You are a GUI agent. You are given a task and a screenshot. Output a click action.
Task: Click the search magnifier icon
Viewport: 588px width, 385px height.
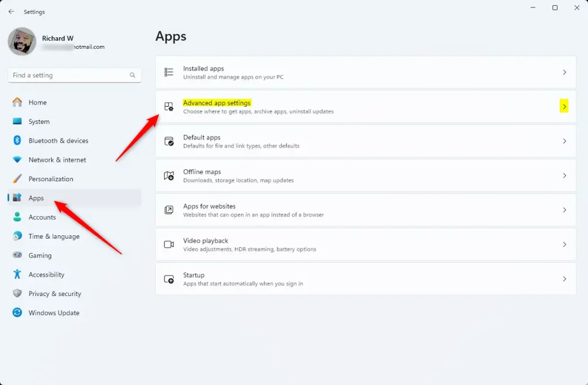133,75
